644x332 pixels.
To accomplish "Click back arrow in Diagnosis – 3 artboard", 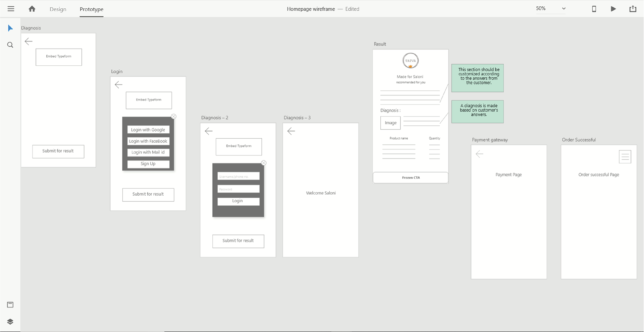I will pos(291,131).
